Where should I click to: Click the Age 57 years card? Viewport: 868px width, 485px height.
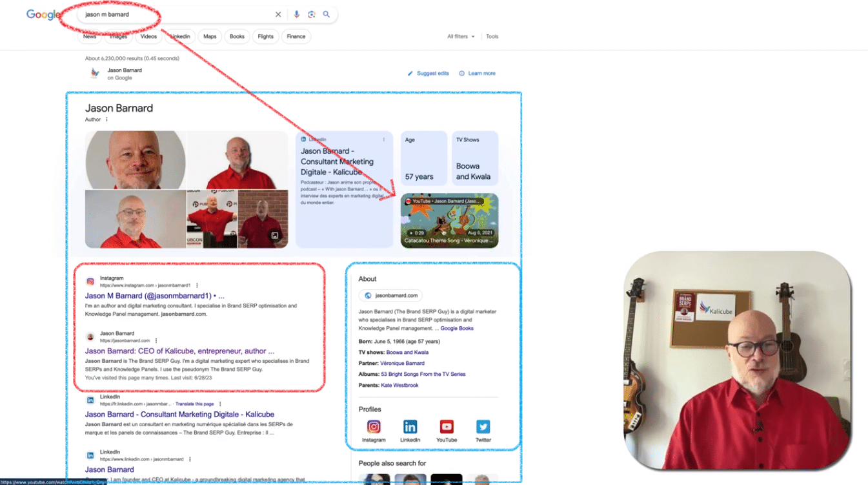(x=424, y=158)
